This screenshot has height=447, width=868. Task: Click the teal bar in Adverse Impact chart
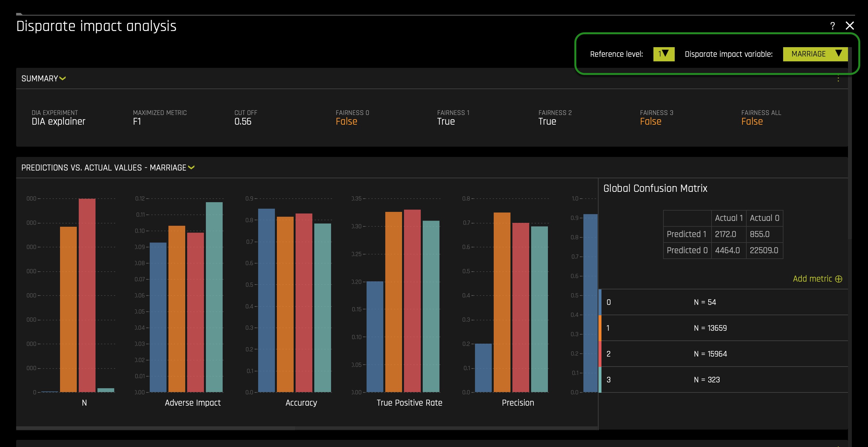tap(214, 297)
